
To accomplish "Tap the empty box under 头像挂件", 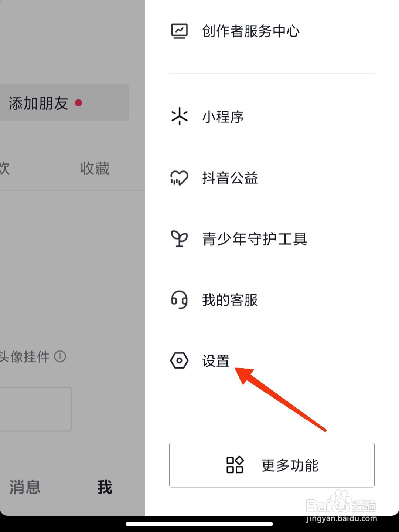I will (35, 409).
